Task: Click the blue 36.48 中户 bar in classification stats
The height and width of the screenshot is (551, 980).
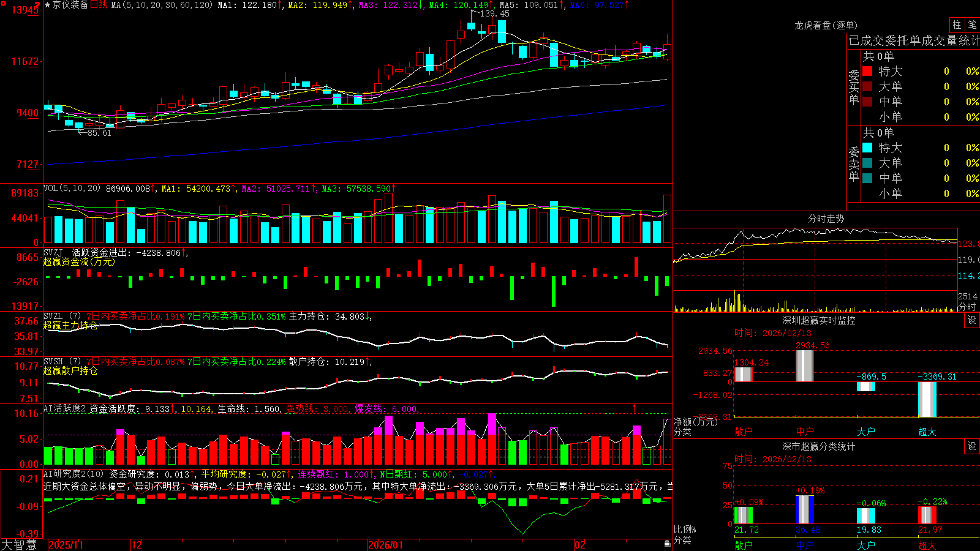Action: tap(805, 509)
